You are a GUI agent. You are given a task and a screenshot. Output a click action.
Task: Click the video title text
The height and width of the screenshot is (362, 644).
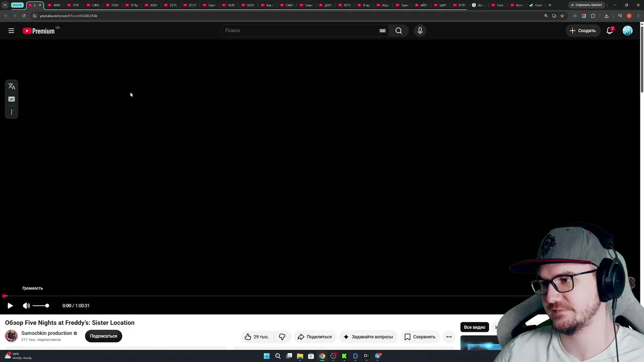(70, 323)
